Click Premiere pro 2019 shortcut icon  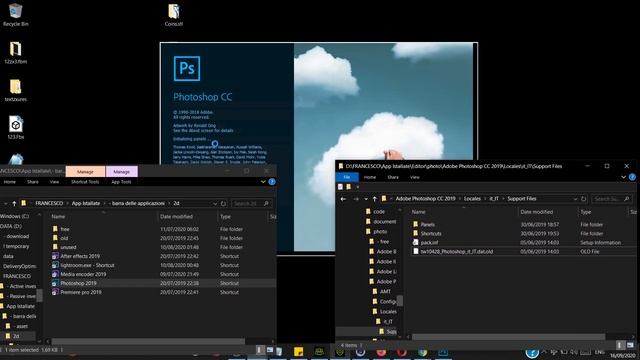point(55,292)
